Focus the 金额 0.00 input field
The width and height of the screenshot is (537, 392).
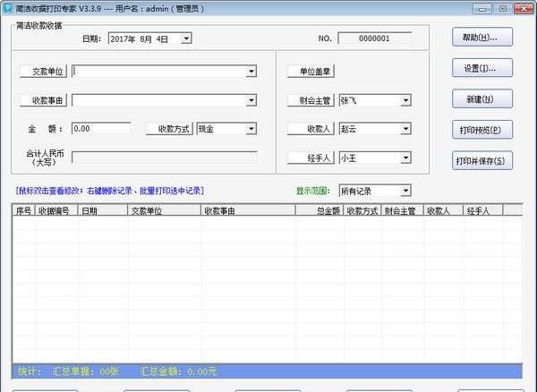101,129
